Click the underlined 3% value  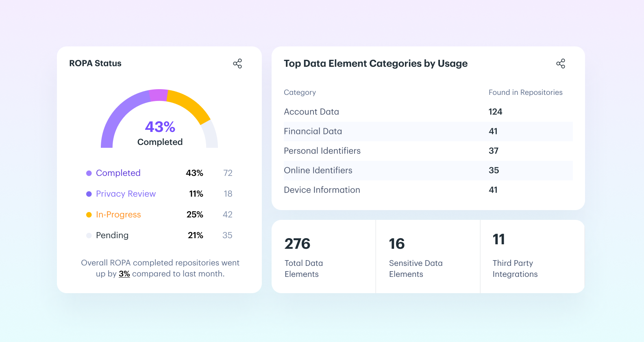pyautogui.click(x=124, y=274)
